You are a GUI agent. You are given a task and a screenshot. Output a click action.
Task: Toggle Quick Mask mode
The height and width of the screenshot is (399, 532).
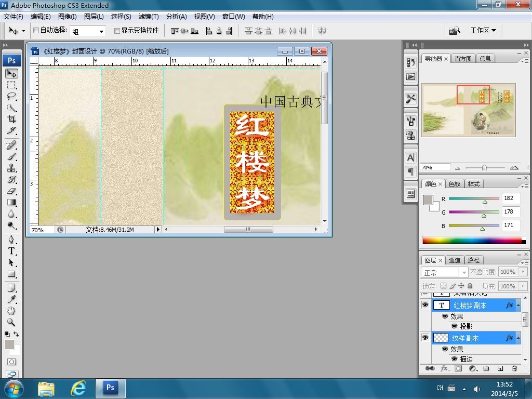pos(11,362)
